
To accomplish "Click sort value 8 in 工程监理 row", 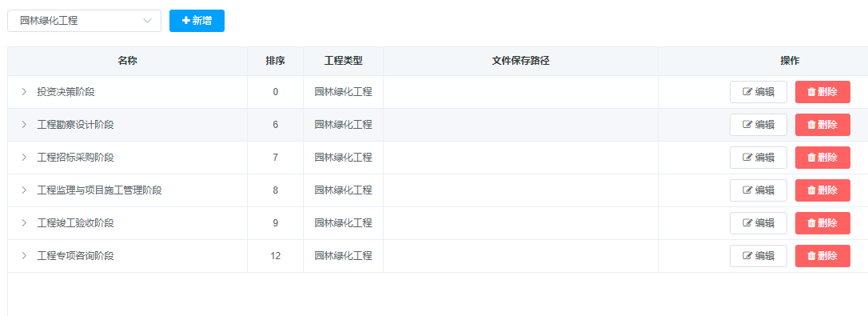I will 276,190.
